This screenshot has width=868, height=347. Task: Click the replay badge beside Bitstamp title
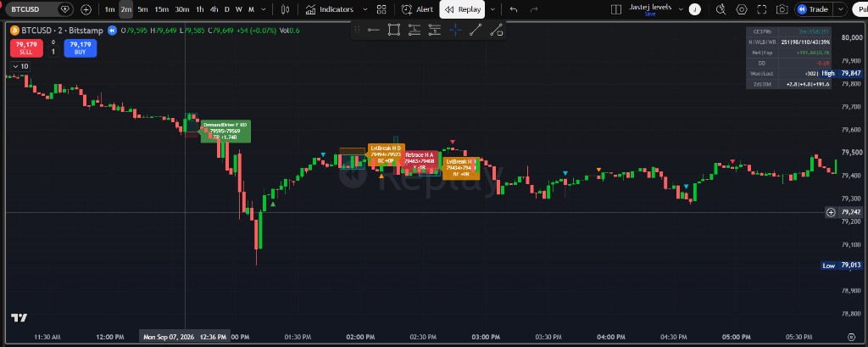[x=113, y=31]
